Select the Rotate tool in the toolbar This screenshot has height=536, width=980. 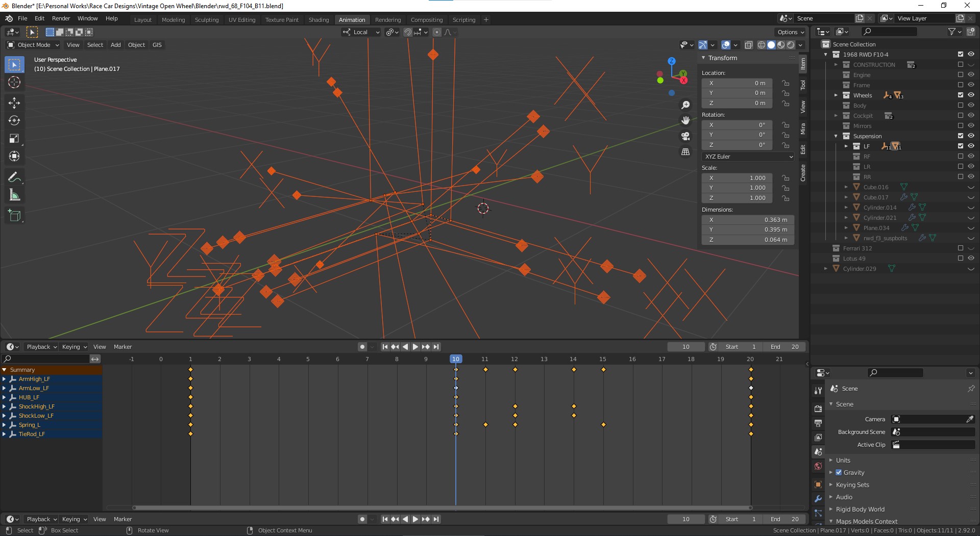pos(14,121)
